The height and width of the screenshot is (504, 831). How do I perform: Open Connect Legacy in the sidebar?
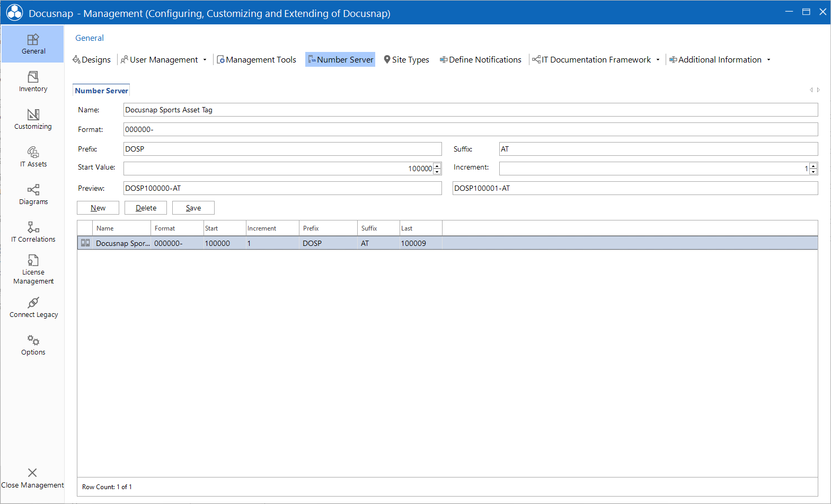pos(33,307)
